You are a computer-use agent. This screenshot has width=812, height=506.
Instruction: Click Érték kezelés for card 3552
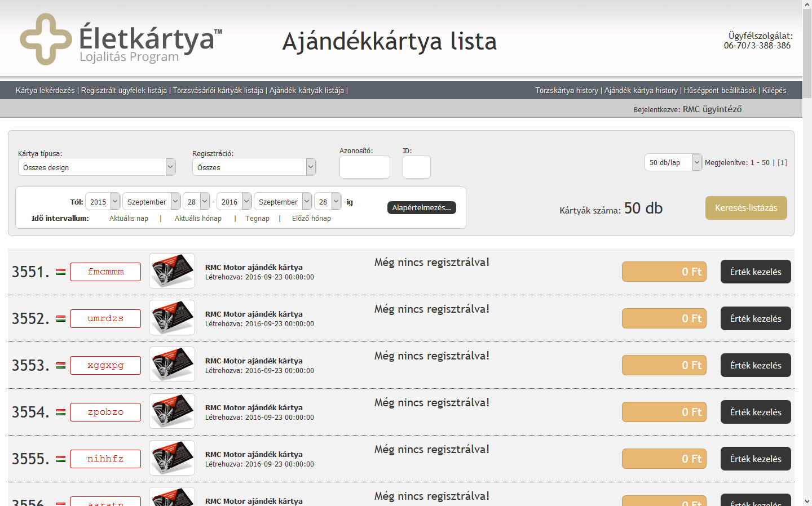click(755, 318)
